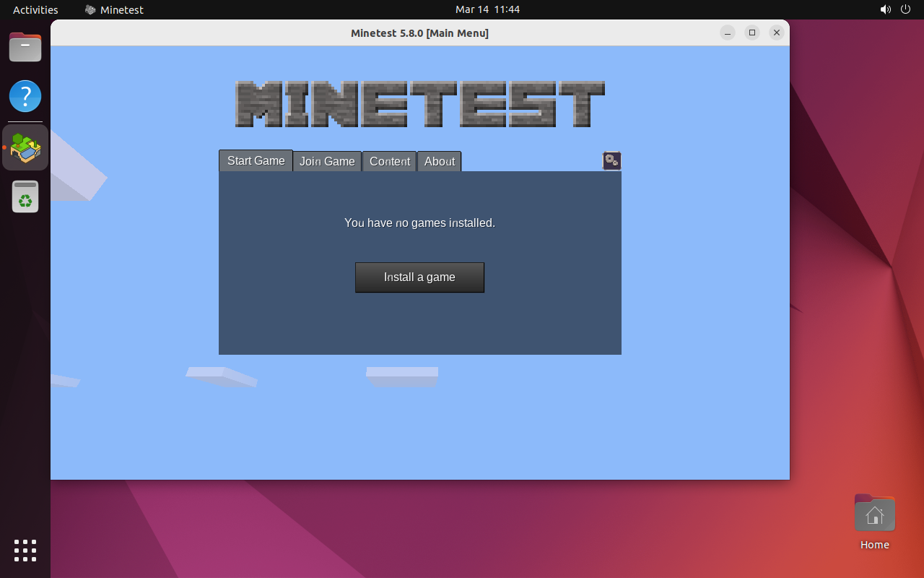
Task: Switch to the Content tab
Action: pyautogui.click(x=390, y=161)
